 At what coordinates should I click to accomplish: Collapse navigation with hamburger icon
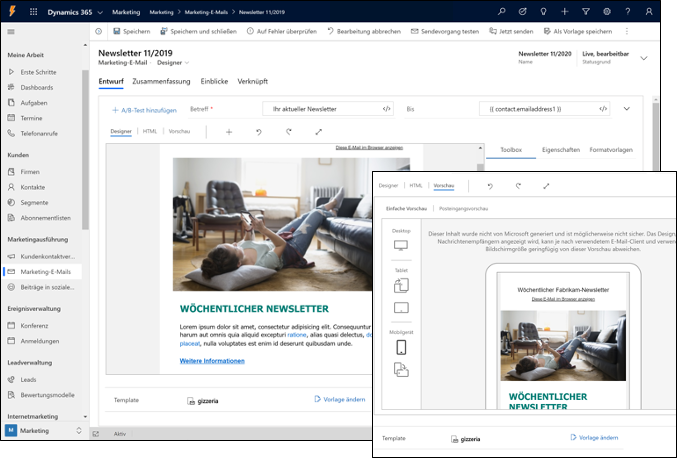pyautogui.click(x=11, y=31)
